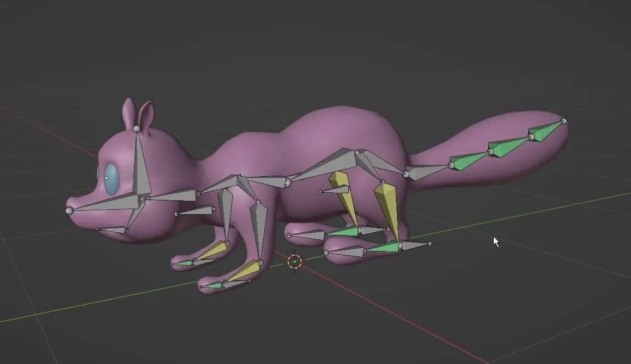The height and width of the screenshot is (364, 631).
Task: Select the green bone in the farther hind foot
Action: [342, 231]
